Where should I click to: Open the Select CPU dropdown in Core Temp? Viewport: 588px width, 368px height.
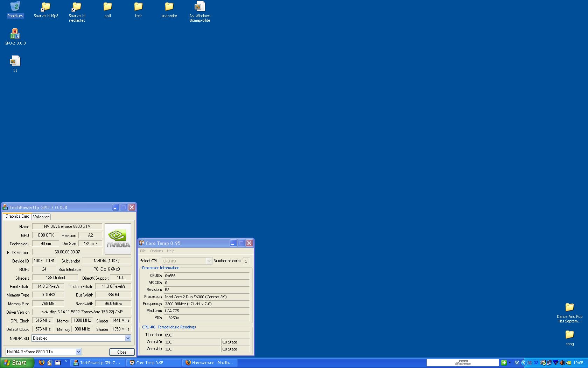[187, 261]
